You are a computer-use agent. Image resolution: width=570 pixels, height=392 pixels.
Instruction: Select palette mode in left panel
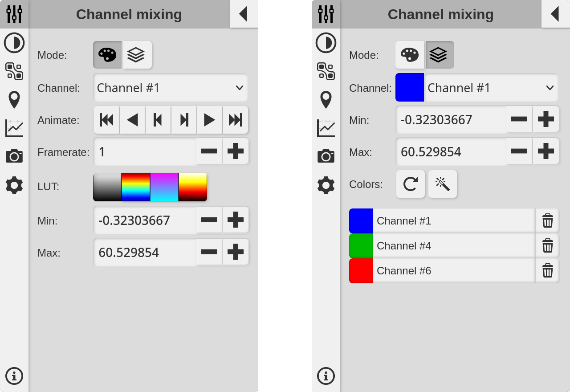(107, 55)
